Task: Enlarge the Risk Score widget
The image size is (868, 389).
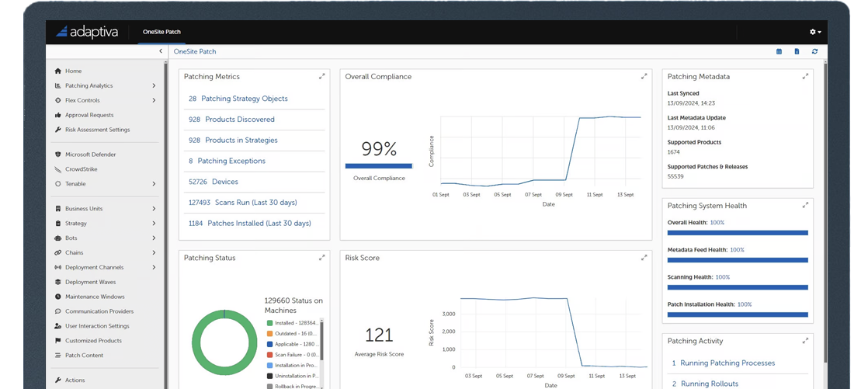Action: (x=644, y=258)
